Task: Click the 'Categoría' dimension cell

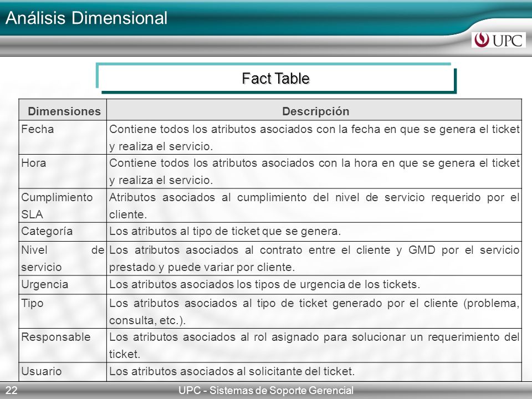Action: click(x=63, y=232)
